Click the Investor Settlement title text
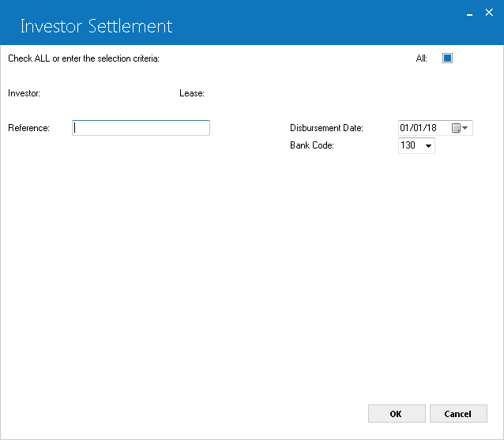Viewport: 504px width, 440px height. pyautogui.click(x=96, y=26)
